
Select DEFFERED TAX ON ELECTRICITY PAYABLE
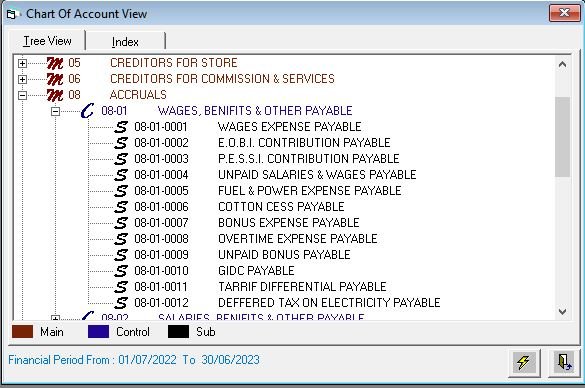[329, 303]
